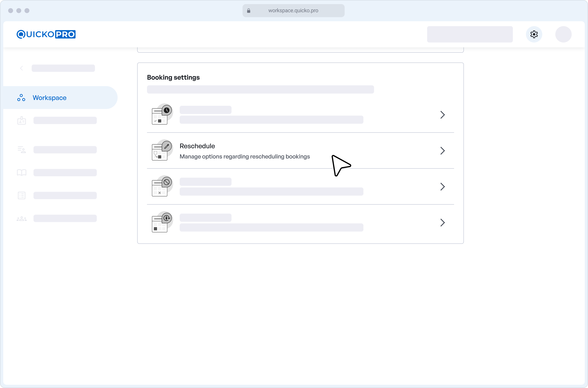Open settings with the gear icon

534,34
